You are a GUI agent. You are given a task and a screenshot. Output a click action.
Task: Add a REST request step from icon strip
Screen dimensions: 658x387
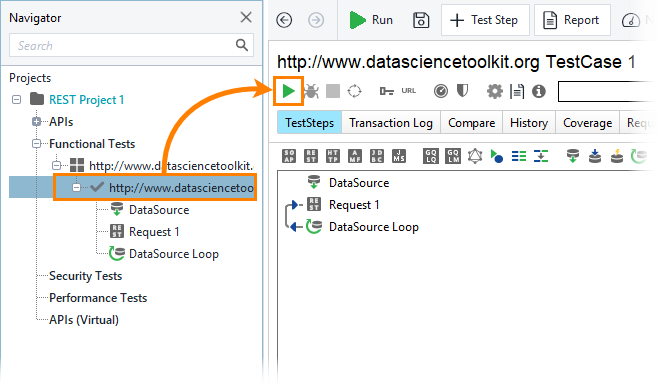pyautogui.click(x=311, y=156)
